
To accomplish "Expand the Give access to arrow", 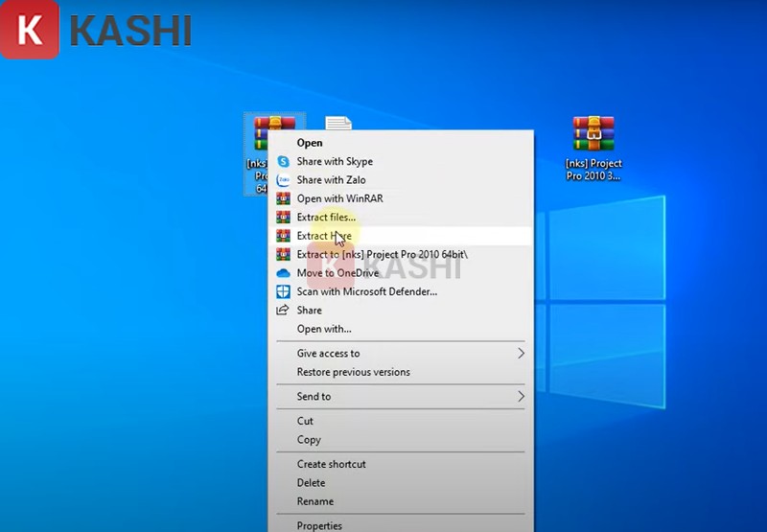I will pos(521,353).
